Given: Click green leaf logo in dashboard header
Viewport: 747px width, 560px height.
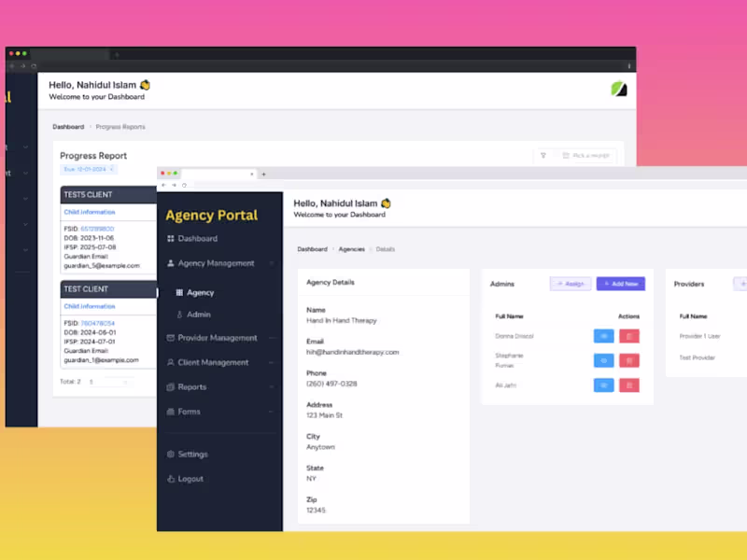Looking at the screenshot, I should 619,89.
